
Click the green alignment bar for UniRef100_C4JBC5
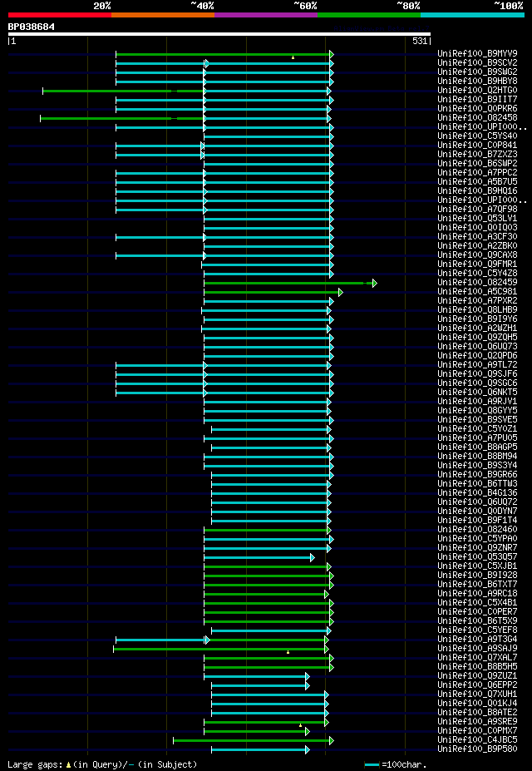click(254, 740)
